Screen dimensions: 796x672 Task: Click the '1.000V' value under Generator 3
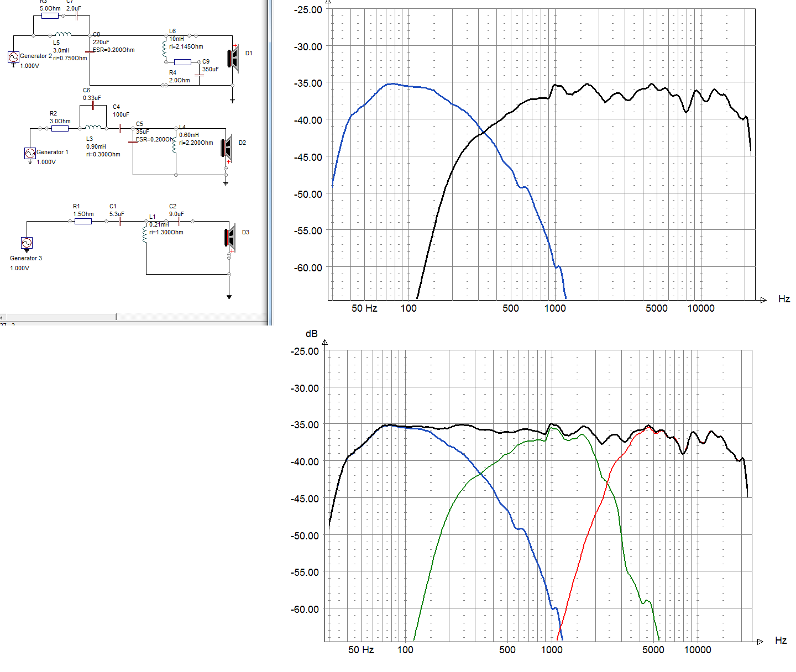click(19, 268)
